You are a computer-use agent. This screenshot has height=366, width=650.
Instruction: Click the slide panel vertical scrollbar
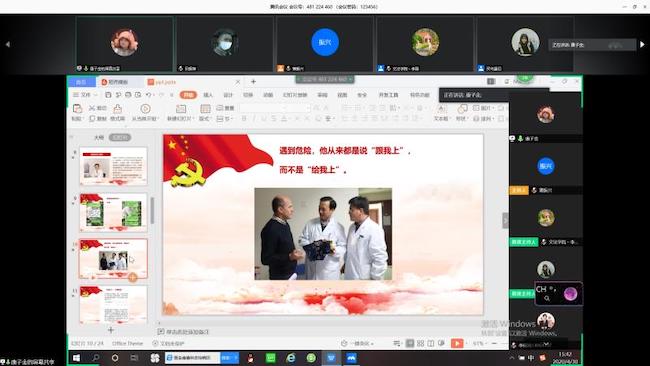pyautogui.click(x=153, y=210)
